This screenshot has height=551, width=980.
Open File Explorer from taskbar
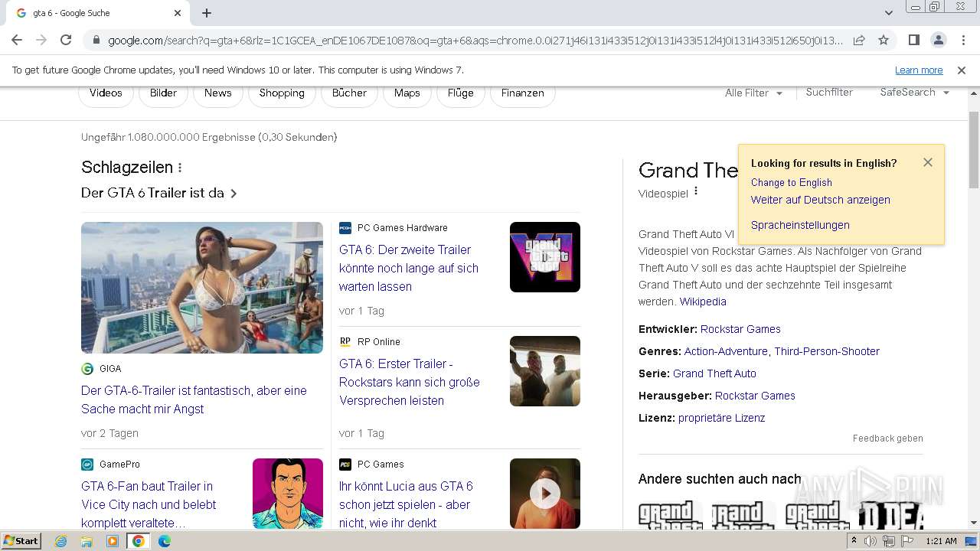tap(87, 541)
